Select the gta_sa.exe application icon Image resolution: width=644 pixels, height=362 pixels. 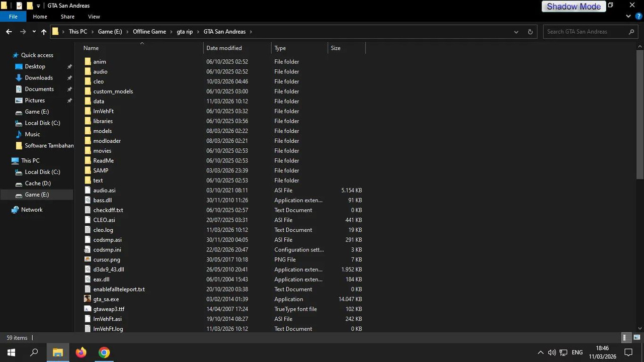[x=88, y=299]
